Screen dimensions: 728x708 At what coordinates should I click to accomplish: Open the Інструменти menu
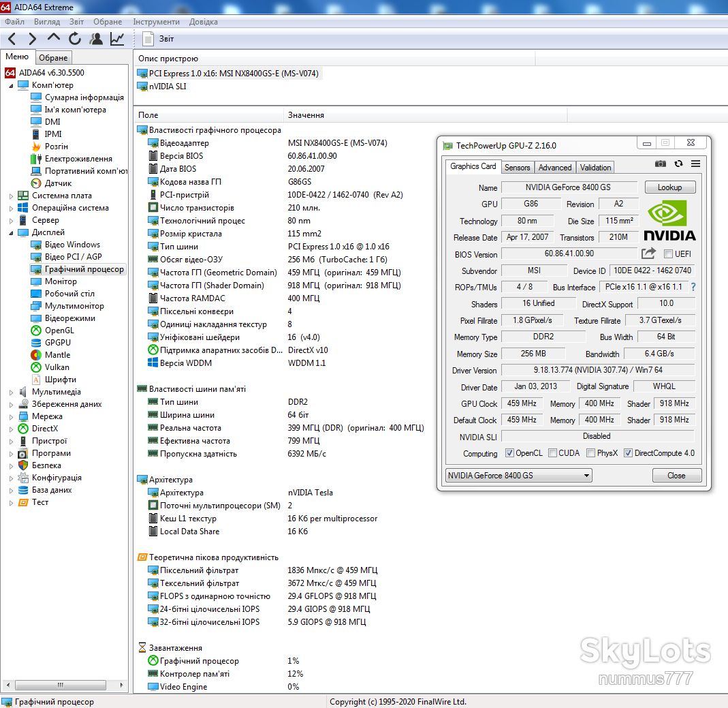[156, 21]
